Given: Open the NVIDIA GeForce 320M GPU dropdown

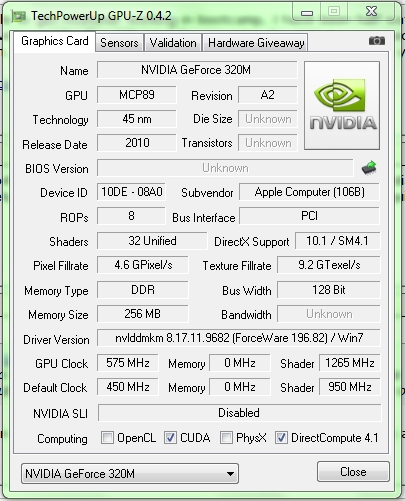Looking at the screenshot, I should click(130, 473).
